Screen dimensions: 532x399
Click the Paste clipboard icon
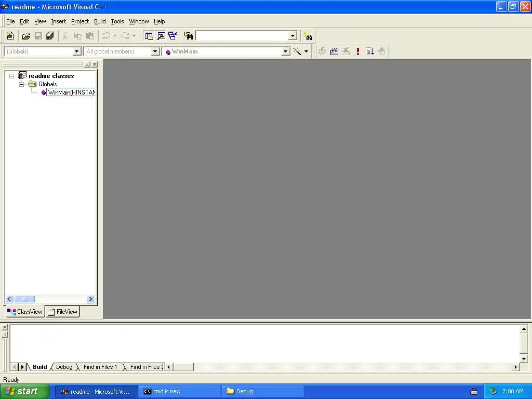(x=90, y=36)
